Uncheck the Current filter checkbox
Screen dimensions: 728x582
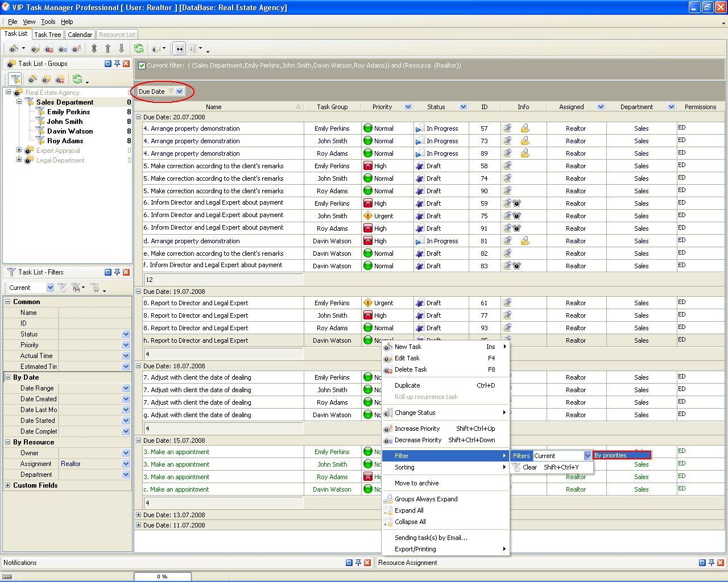(142, 65)
